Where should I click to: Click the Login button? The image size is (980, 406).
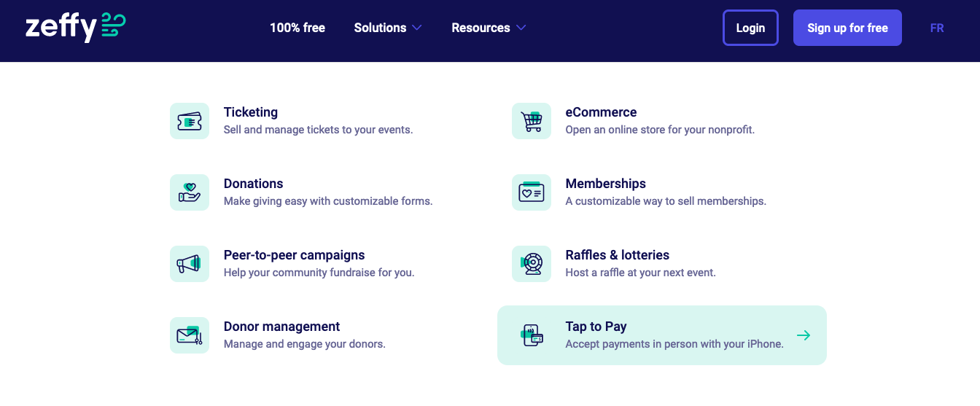(x=750, y=28)
